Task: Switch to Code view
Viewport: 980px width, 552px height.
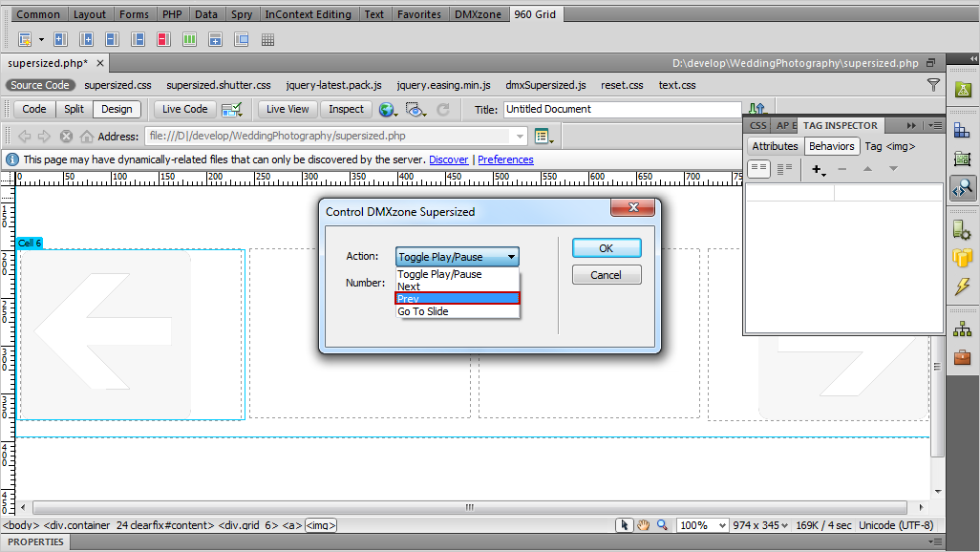Action: pyautogui.click(x=33, y=110)
